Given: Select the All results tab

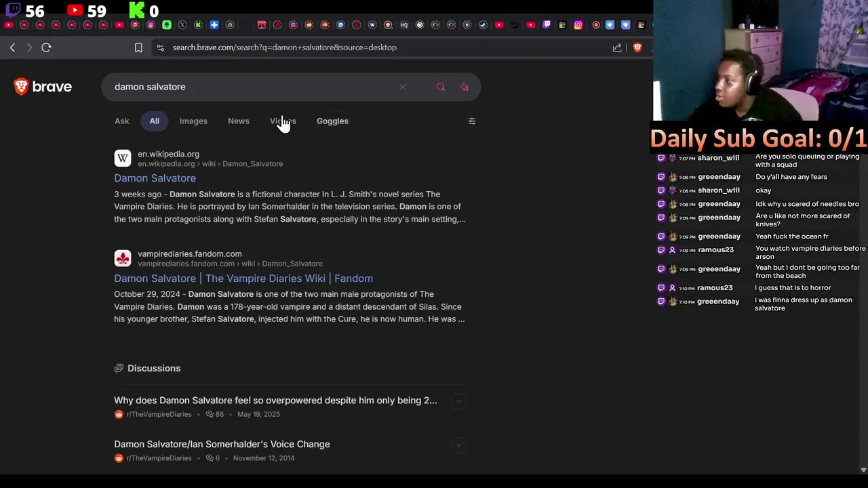Looking at the screenshot, I should point(155,121).
